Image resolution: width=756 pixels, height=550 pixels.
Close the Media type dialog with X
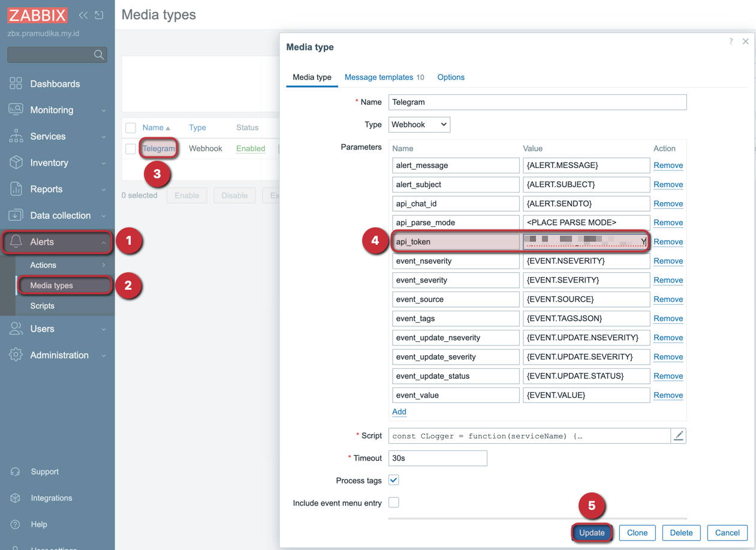pyautogui.click(x=746, y=41)
